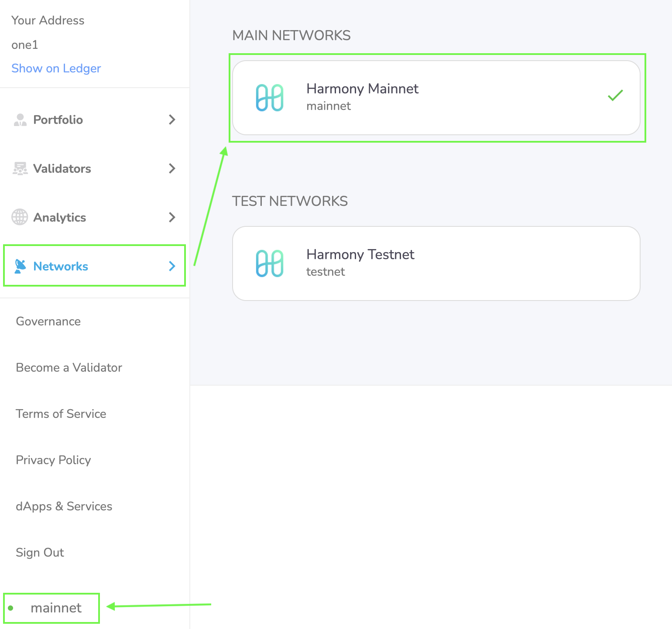Open the Validators menu item

click(95, 168)
